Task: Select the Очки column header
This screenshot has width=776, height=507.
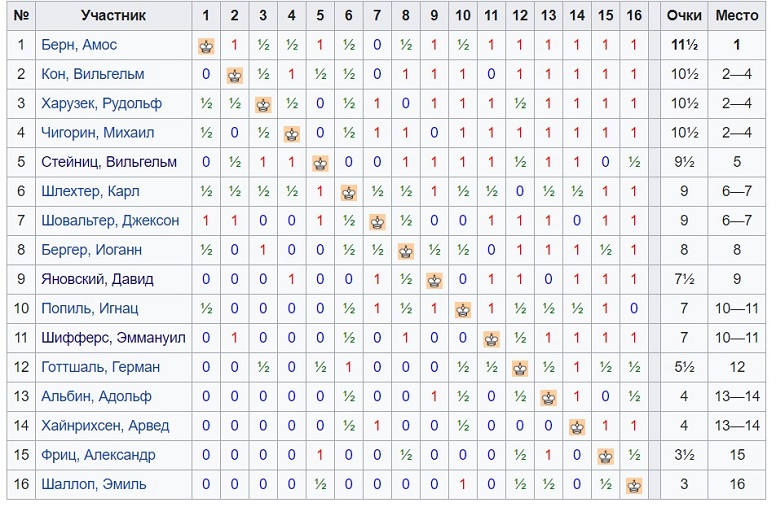Action: tap(684, 15)
